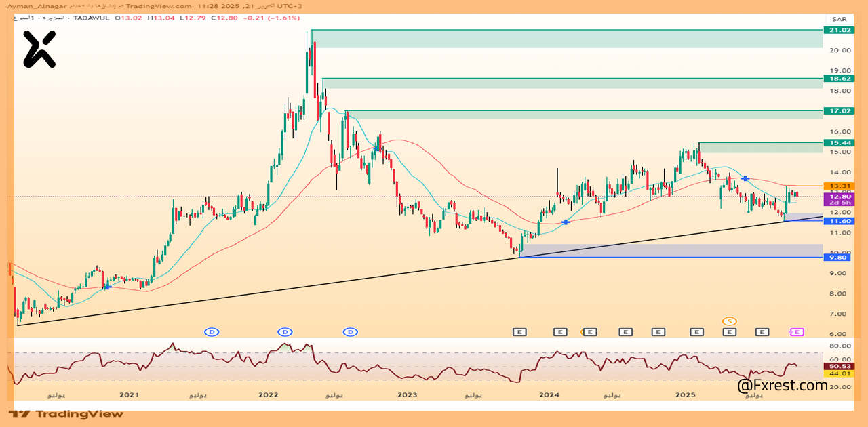Image resolution: width=868 pixels, height=427 pixels.
Task: Click the black X logo on the chart
Action: point(39,50)
